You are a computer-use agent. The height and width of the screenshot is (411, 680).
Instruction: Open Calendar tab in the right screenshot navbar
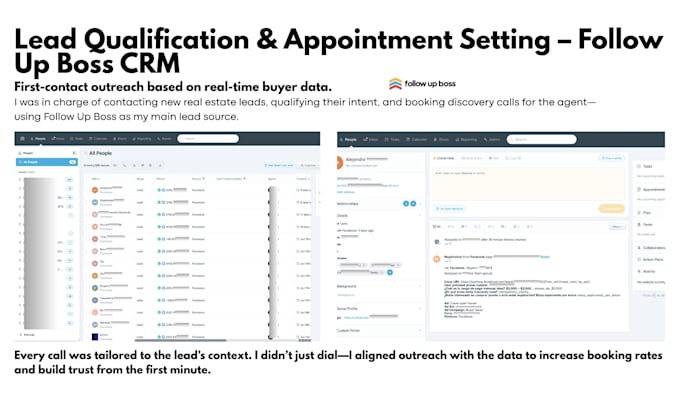pyautogui.click(x=416, y=140)
